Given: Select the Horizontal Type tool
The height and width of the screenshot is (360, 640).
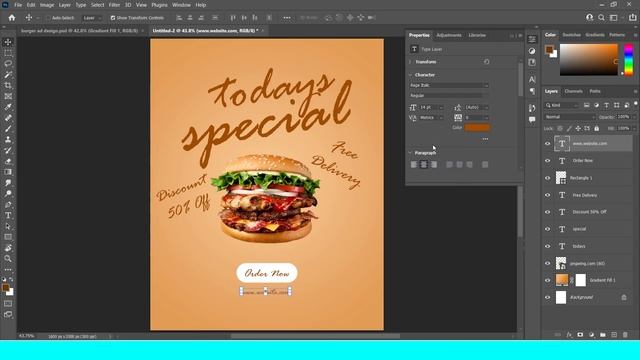Looking at the screenshot, I should pyautogui.click(x=8, y=215).
